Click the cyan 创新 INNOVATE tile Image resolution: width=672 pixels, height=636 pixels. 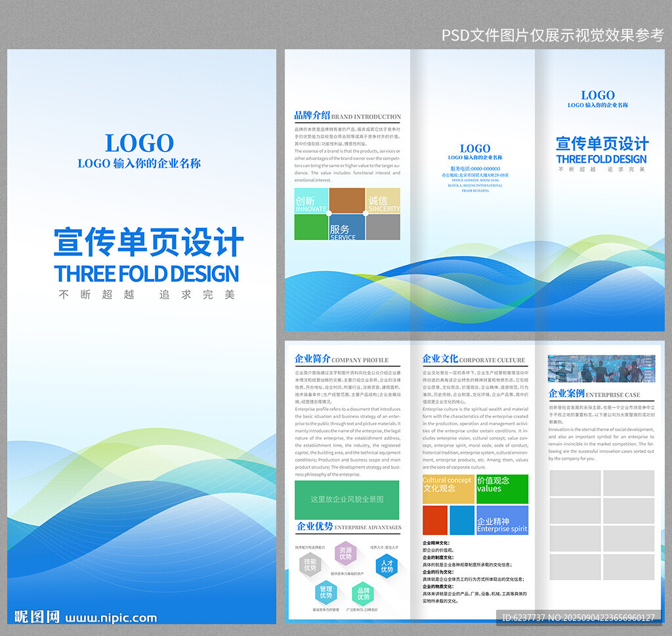311,201
